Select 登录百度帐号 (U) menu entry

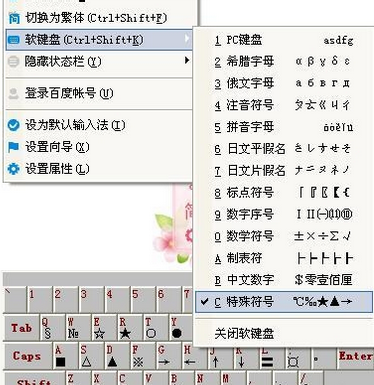point(99,93)
